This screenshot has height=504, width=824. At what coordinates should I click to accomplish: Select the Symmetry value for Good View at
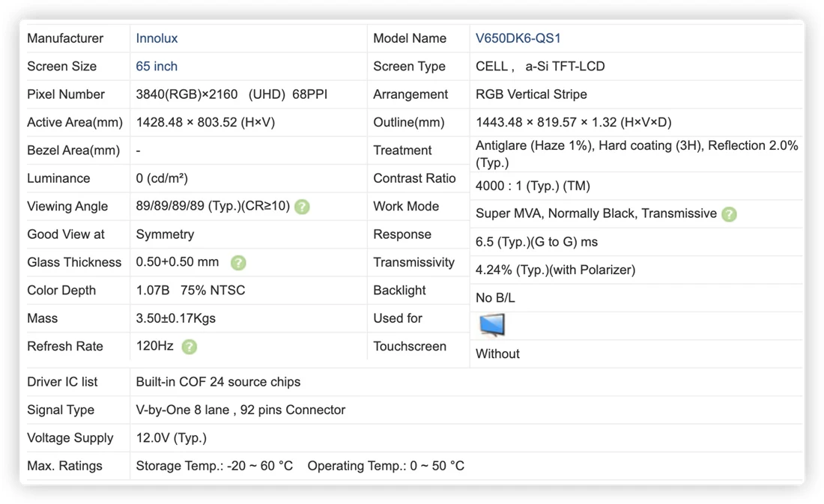[165, 234]
